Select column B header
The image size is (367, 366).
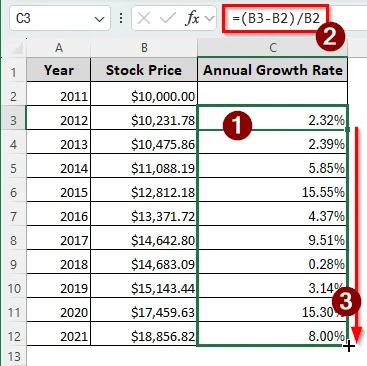point(144,48)
